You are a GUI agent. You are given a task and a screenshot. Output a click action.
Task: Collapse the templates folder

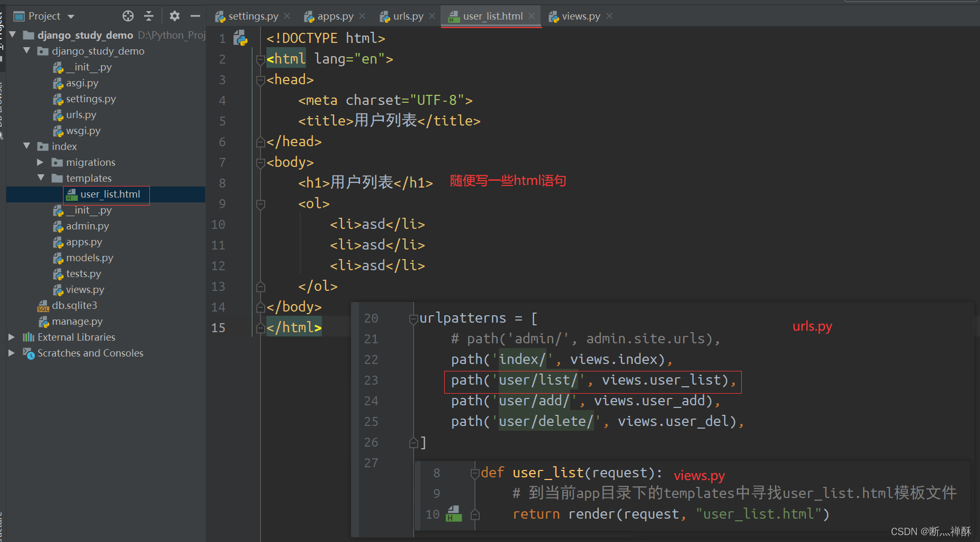point(41,178)
